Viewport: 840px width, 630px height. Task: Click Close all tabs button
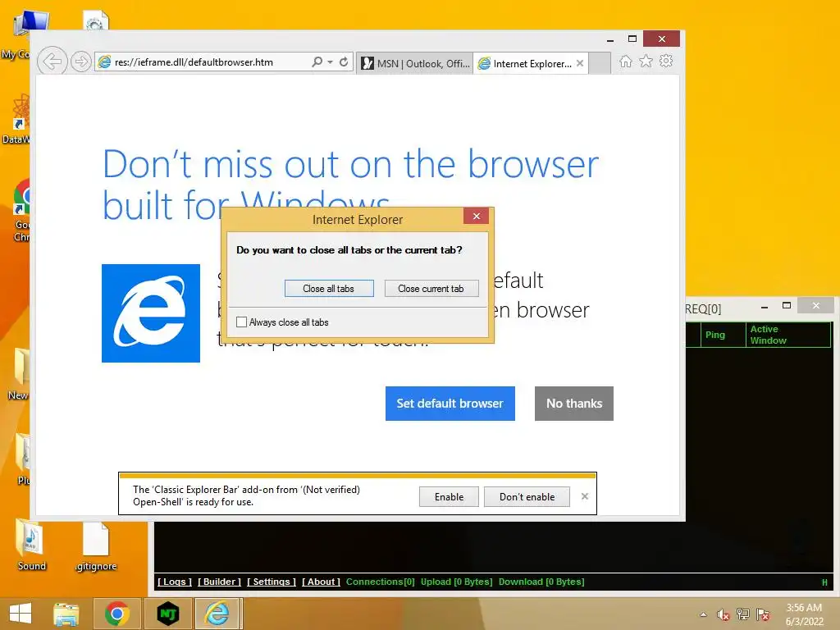pos(329,289)
